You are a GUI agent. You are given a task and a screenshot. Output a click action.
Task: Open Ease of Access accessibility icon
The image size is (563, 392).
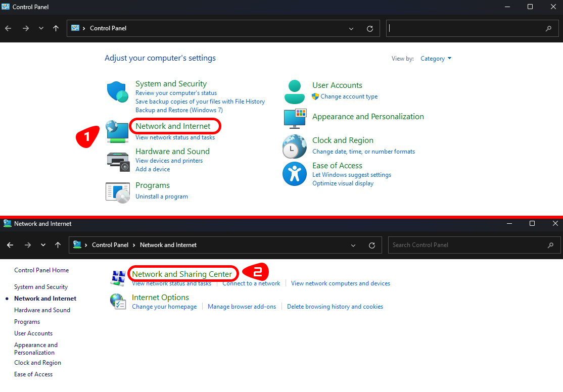click(295, 174)
